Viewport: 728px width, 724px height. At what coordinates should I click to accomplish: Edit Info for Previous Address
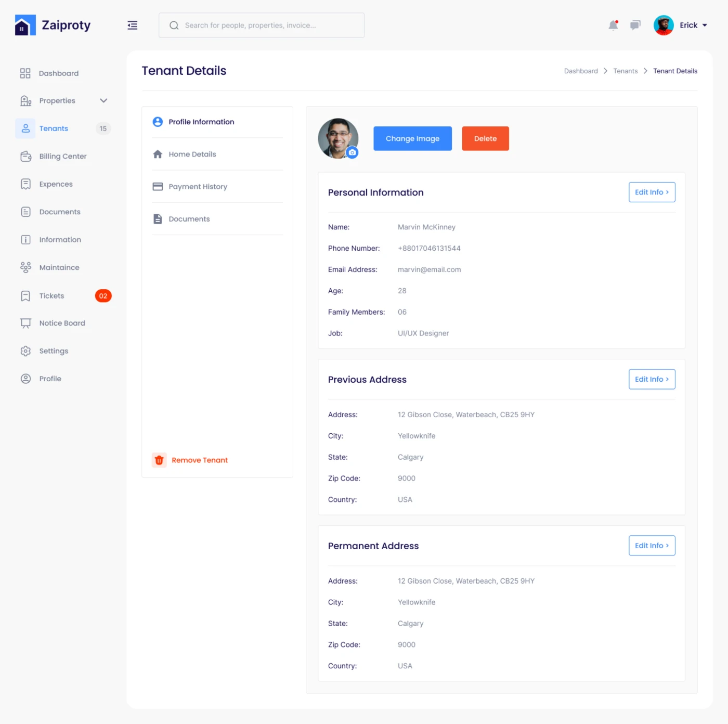[652, 379]
